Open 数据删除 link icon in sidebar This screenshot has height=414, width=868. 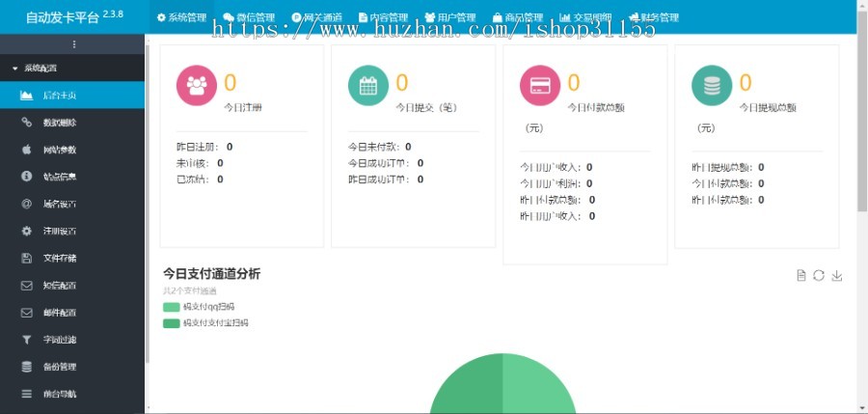27,123
